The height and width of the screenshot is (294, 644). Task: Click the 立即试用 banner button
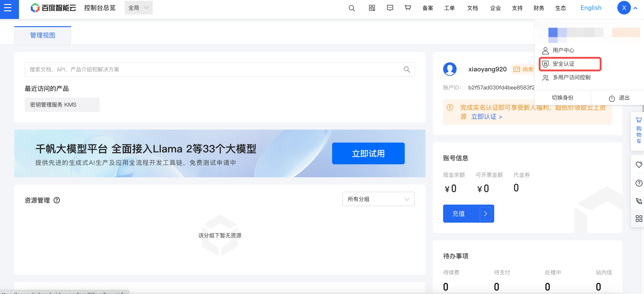[x=368, y=153]
